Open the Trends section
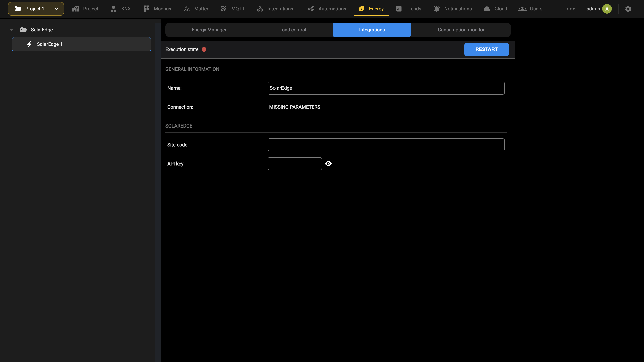The height and width of the screenshot is (362, 644). tap(409, 9)
